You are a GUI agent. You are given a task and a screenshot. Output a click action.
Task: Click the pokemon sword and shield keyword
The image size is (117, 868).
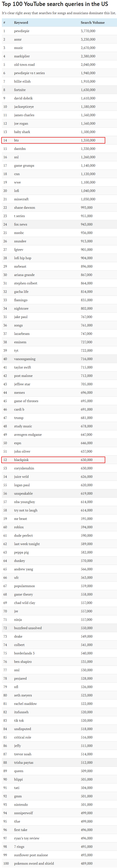pyautogui.click(x=34, y=863)
